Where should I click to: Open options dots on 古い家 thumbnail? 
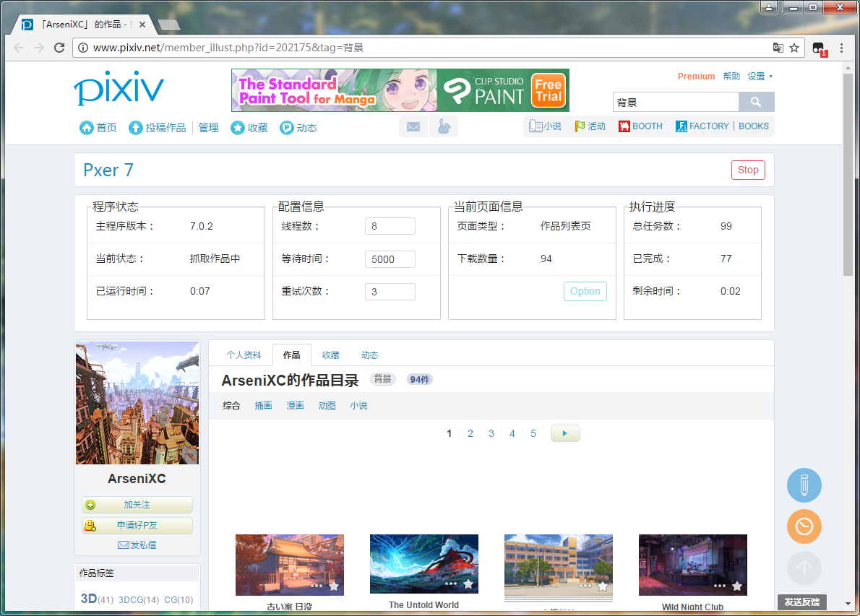[317, 586]
